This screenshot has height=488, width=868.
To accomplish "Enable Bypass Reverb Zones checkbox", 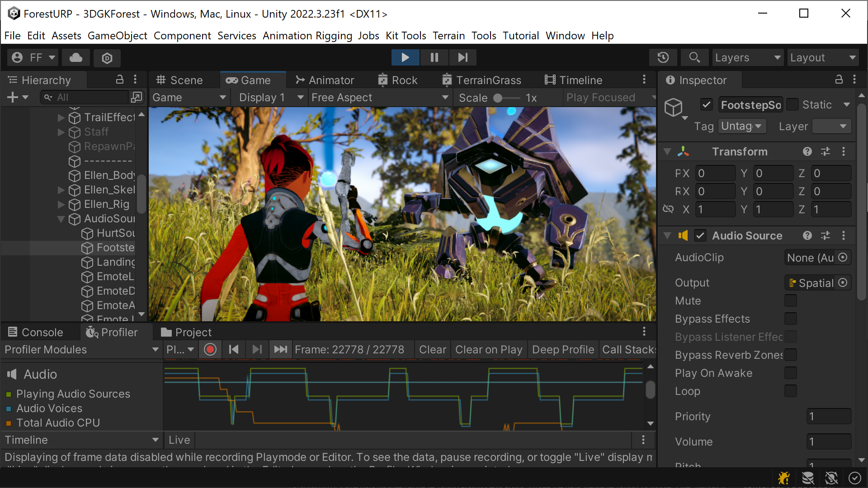I will tap(791, 355).
